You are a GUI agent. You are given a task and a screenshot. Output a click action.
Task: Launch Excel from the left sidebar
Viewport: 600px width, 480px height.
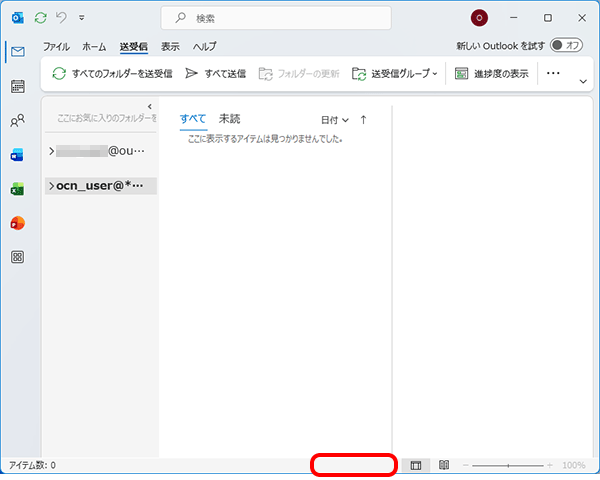click(17, 189)
